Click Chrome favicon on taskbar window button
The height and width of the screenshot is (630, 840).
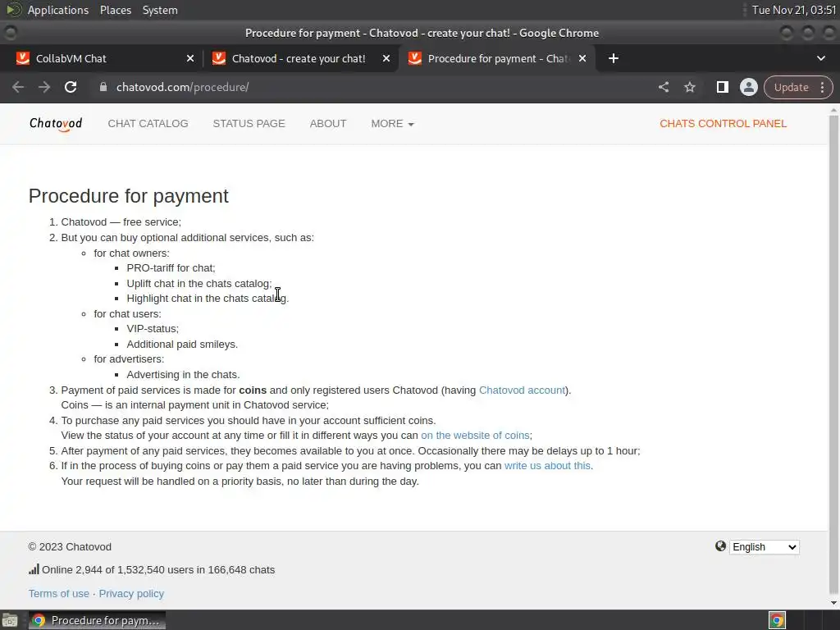38,620
